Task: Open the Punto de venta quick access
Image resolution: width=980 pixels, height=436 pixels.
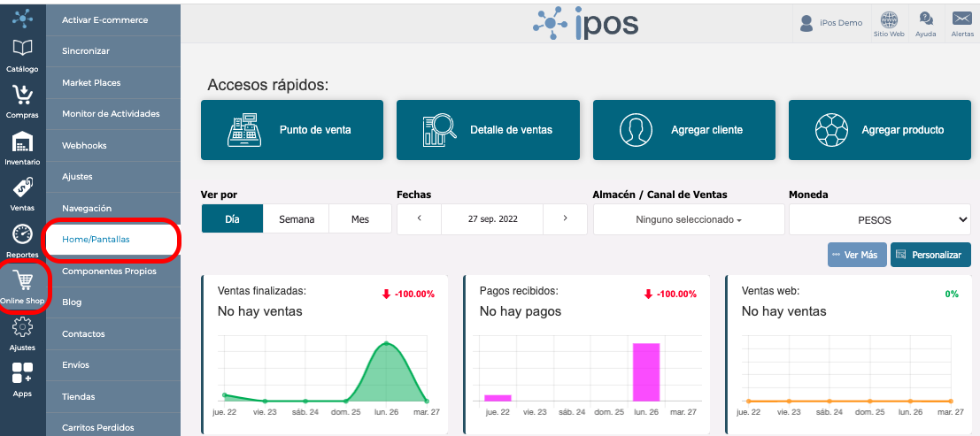Action: (x=292, y=130)
